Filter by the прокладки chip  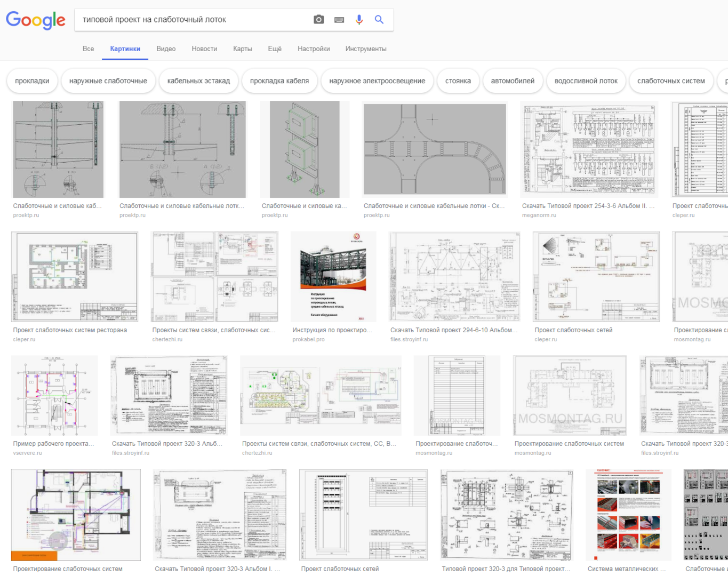[x=32, y=81]
